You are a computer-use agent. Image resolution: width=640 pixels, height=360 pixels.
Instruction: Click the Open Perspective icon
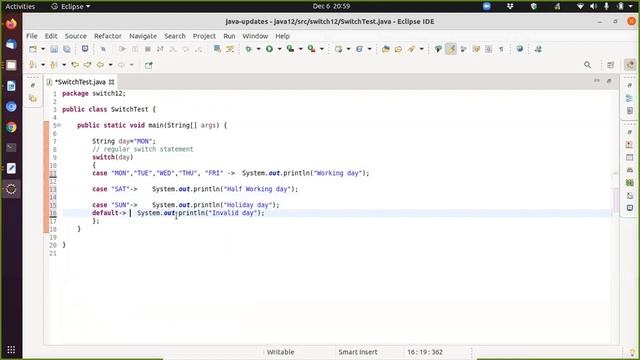point(611,65)
